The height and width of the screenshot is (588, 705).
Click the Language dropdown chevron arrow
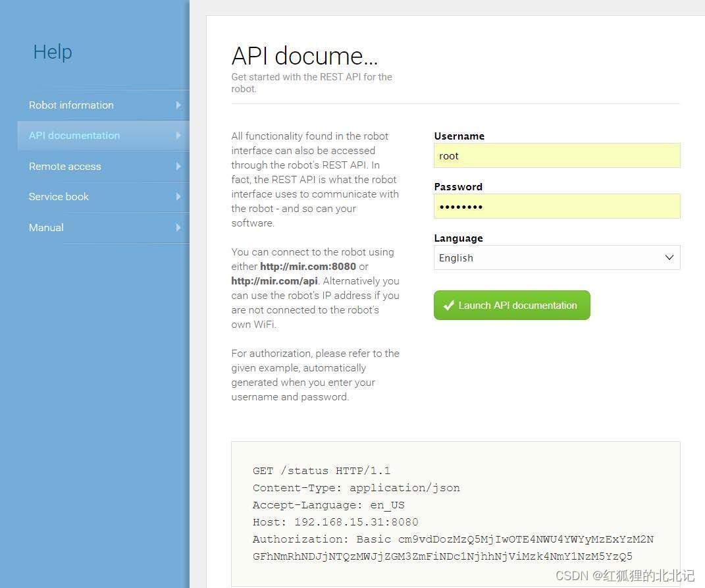(669, 257)
